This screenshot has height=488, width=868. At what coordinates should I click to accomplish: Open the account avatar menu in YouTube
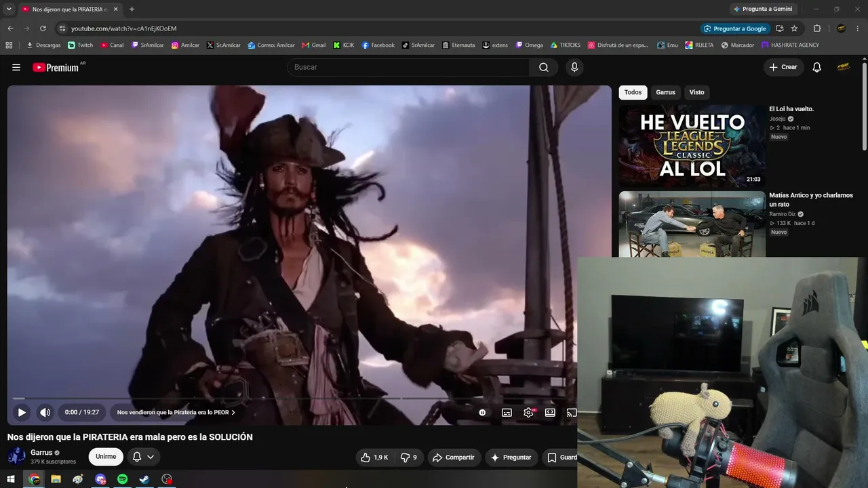pos(843,67)
